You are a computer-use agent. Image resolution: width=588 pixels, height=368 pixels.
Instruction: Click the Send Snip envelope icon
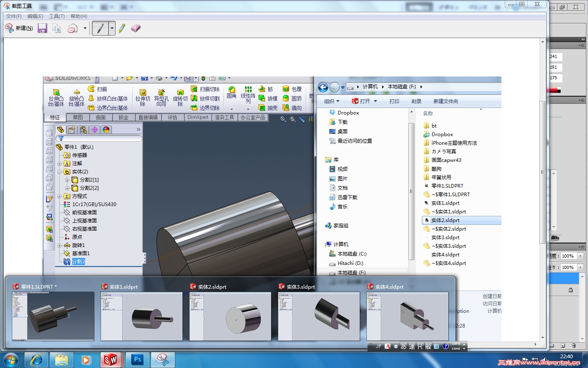(73, 28)
